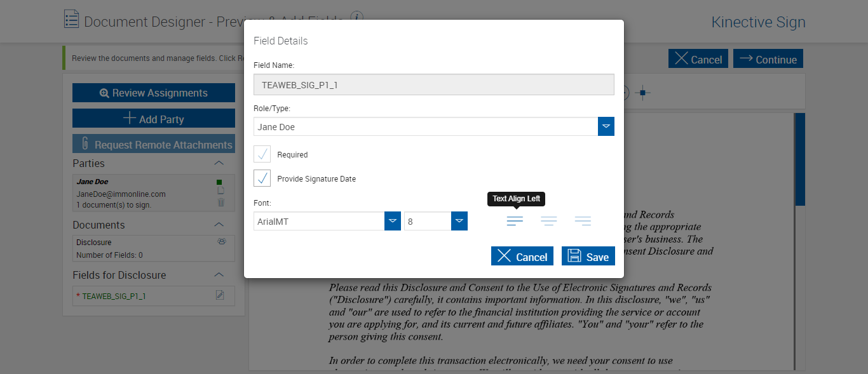The width and height of the screenshot is (868, 374).
Task: Click Jane Doe's green color square
Action: [x=219, y=182]
